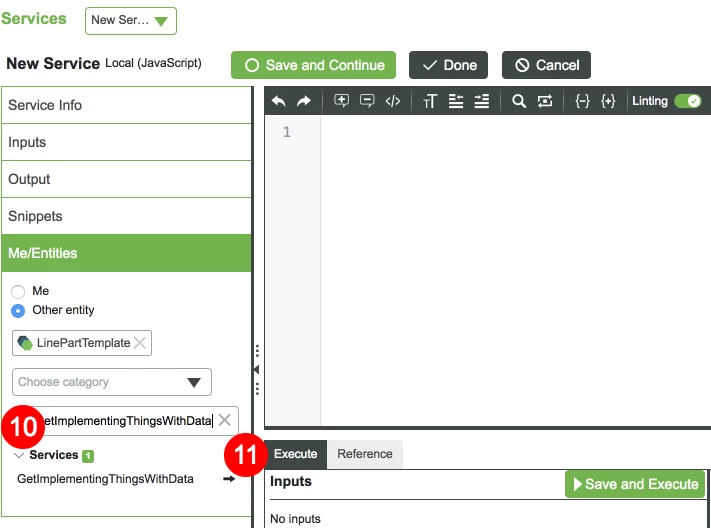Viewport: 711px width, 528px height.
Task: Click Save and Execute button
Action: 635,484
